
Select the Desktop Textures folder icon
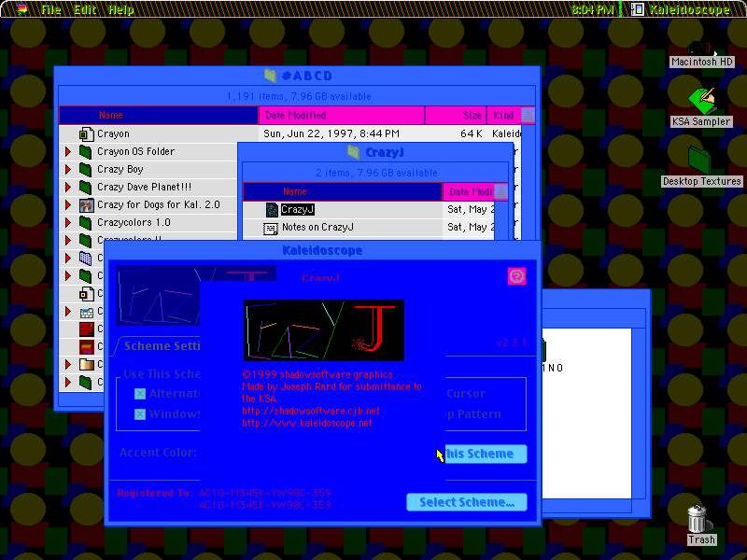[x=699, y=161]
